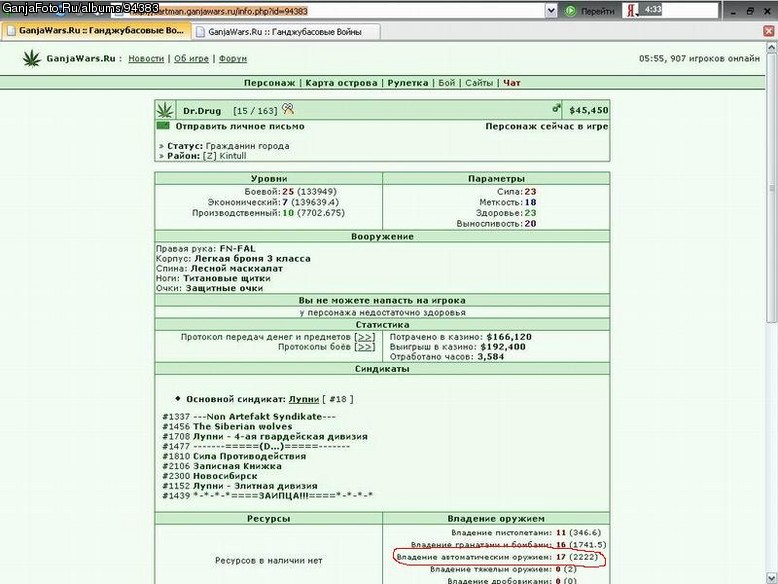The height and width of the screenshot is (584, 778).
Task: Select Карта острова in game menu
Action: pos(341,83)
